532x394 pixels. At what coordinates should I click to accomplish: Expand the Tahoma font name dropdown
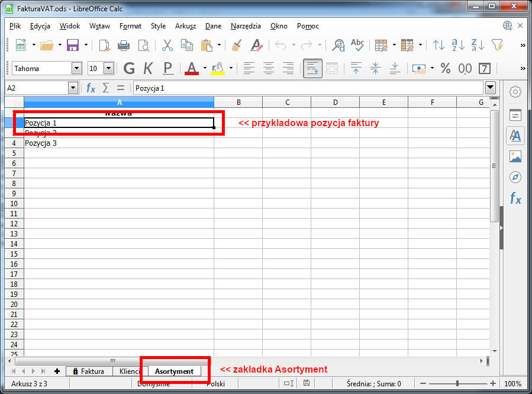[76, 69]
